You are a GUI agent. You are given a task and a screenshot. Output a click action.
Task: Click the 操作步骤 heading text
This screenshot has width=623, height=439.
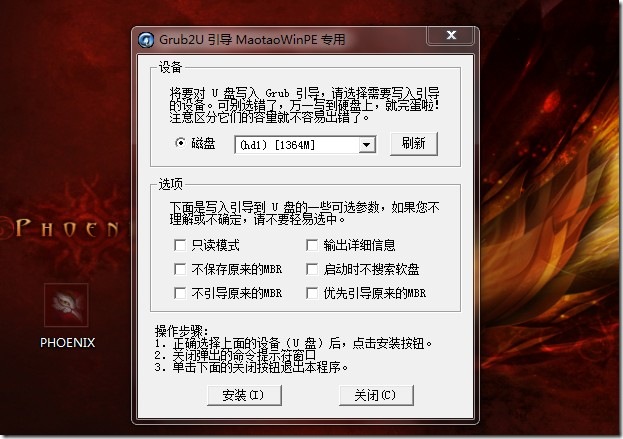pyautogui.click(x=181, y=331)
